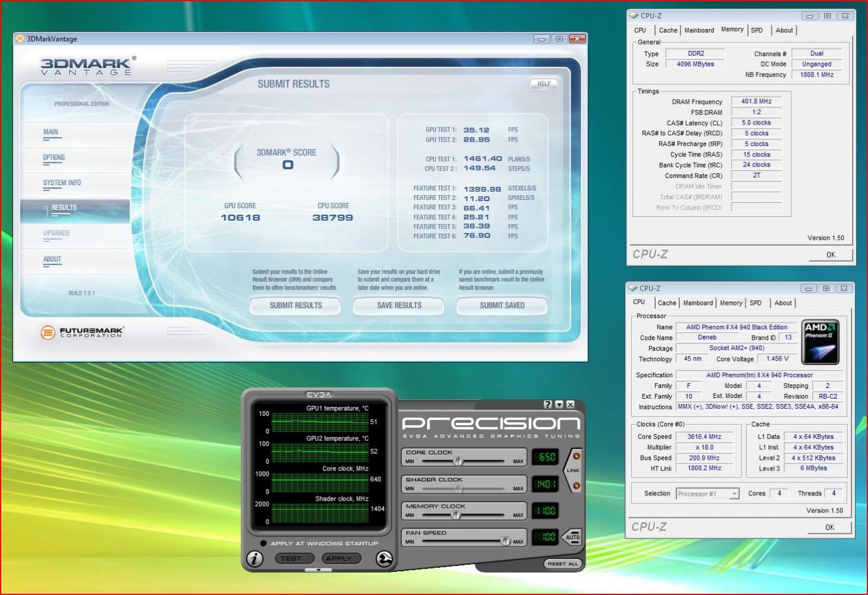Open the EVGA Precision info icon
868x595 pixels.
point(255,559)
